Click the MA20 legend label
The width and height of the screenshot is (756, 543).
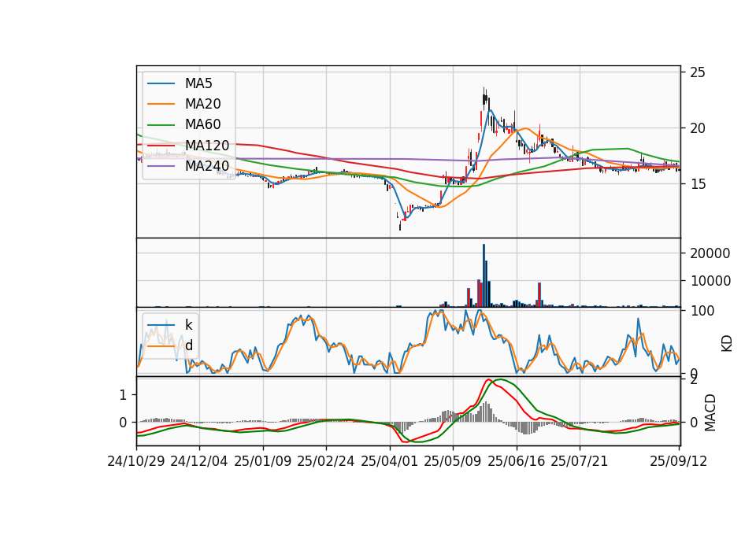[x=202, y=104]
